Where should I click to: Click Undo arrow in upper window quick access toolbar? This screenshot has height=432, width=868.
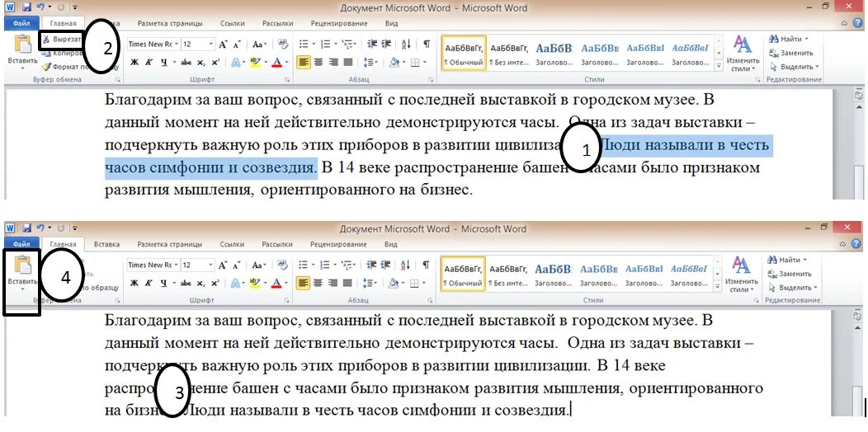point(40,7)
